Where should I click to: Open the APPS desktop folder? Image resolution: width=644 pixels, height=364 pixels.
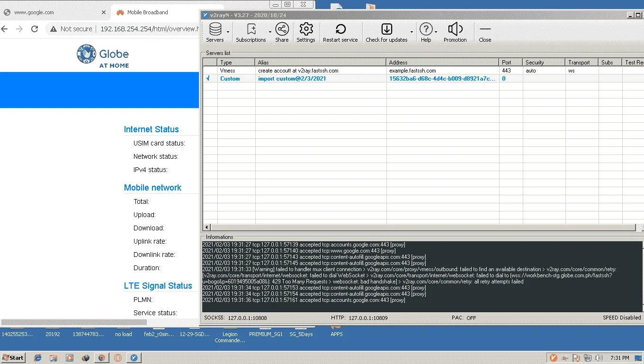(337, 332)
